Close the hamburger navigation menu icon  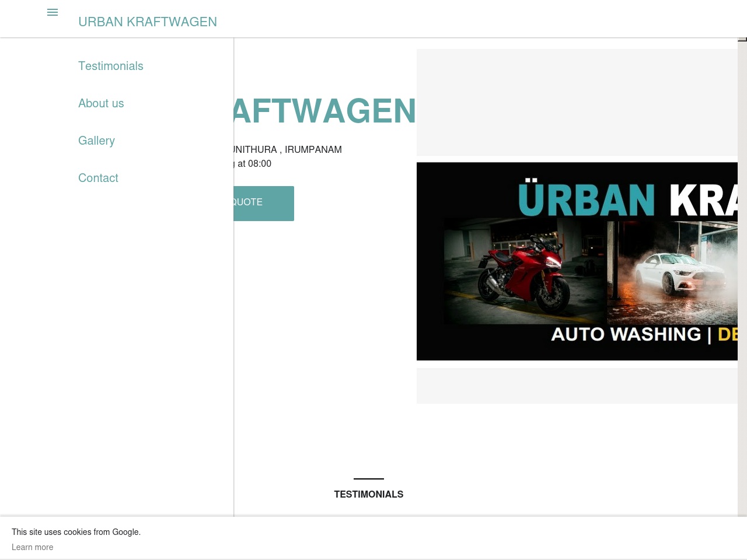(53, 12)
